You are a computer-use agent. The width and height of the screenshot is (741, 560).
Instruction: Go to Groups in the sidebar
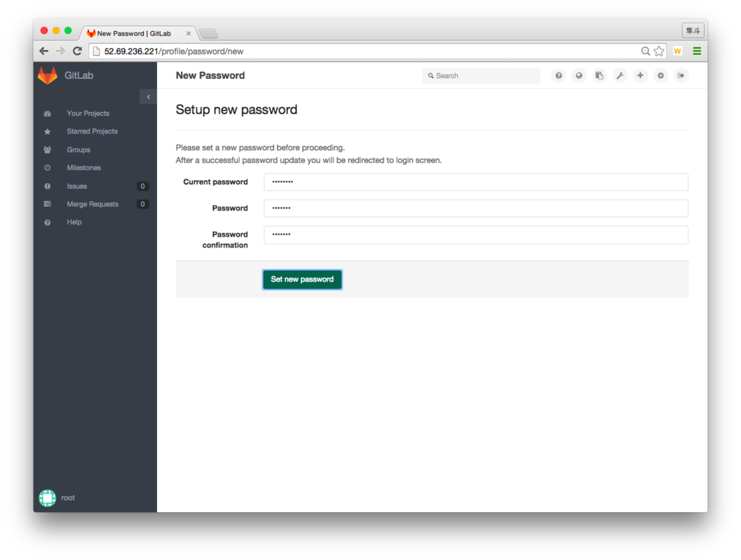click(x=78, y=150)
